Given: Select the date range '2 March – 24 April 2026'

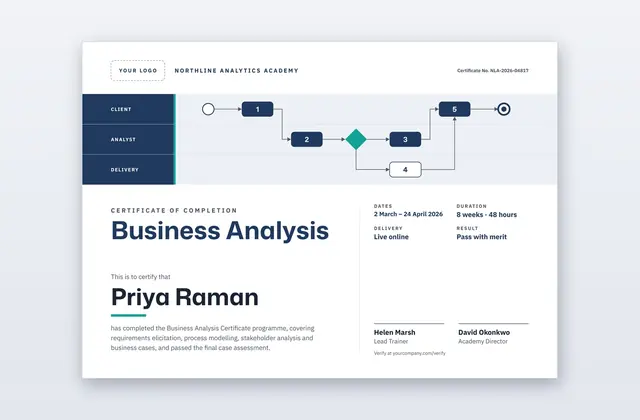Looking at the screenshot, I should coord(408,214).
